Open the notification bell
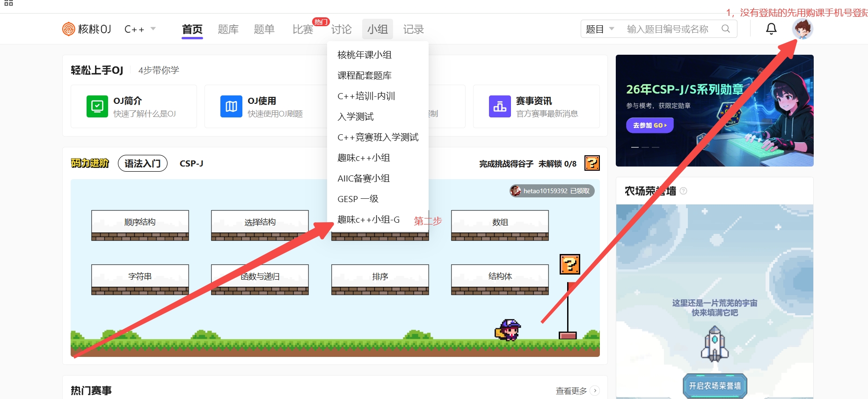The image size is (868, 399). pos(771,29)
